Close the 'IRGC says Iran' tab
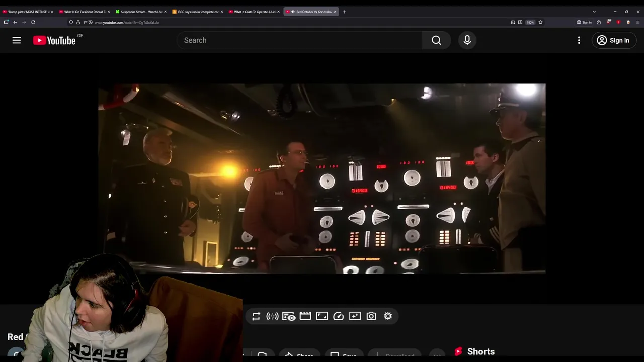 (x=221, y=12)
